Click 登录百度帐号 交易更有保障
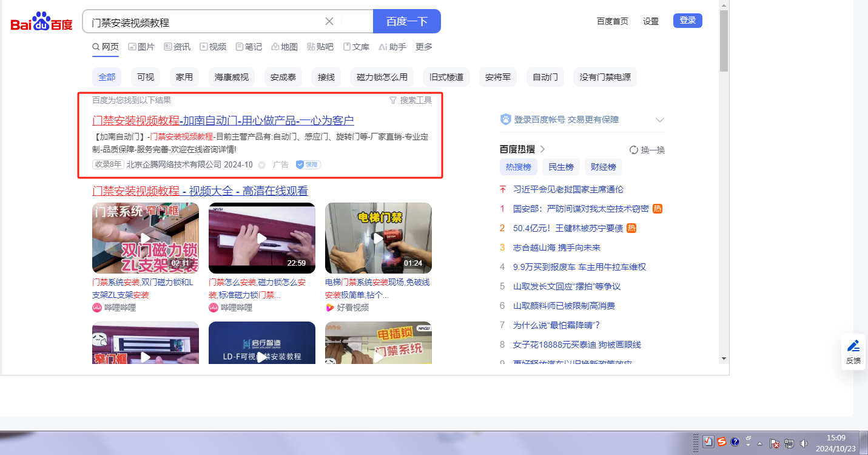868x455 pixels. (x=567, y=120)
